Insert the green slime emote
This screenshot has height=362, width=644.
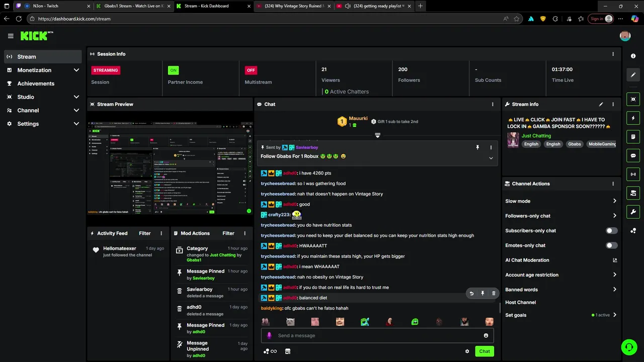[x=415, y=322]
